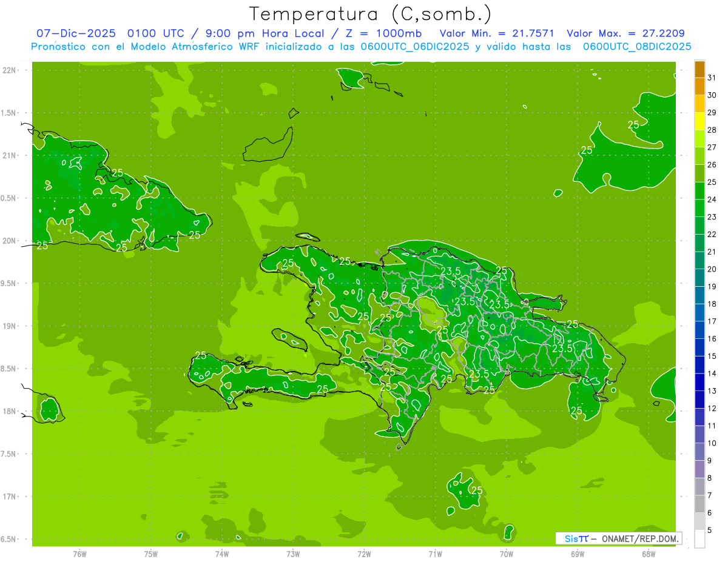Click the Temperatura (C,somb.) title
728x562 pixels.
[371, 14]
